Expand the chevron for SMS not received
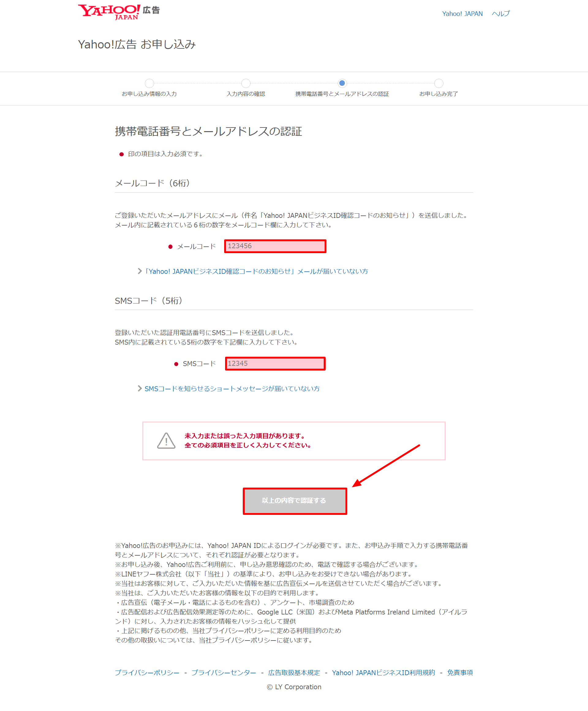The height and width of the screenshot is (711, 588). 140,388
